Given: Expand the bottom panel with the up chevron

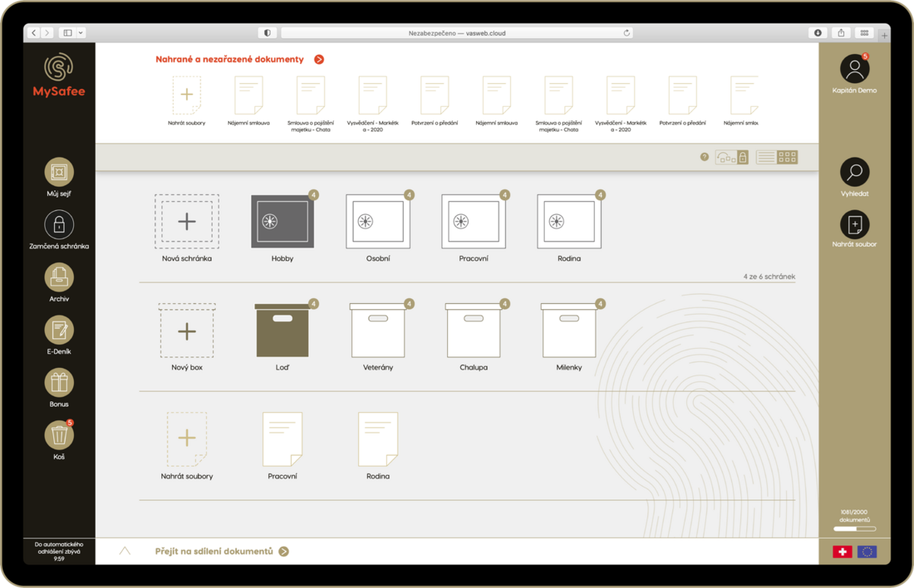Looking at the screenshot, I should 125,551.
